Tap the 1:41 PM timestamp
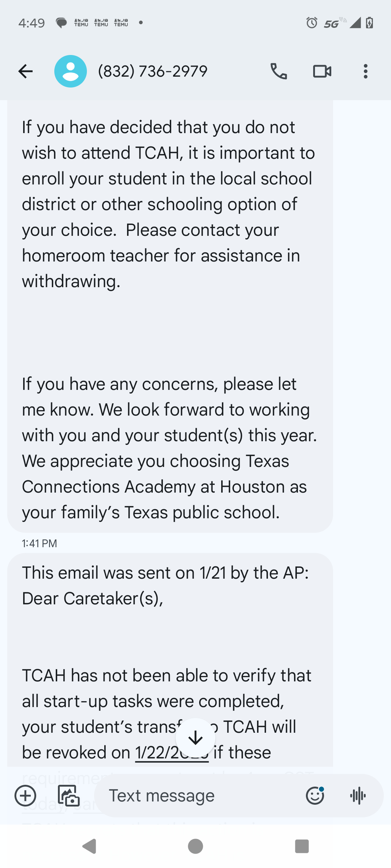 pos(39,544)
